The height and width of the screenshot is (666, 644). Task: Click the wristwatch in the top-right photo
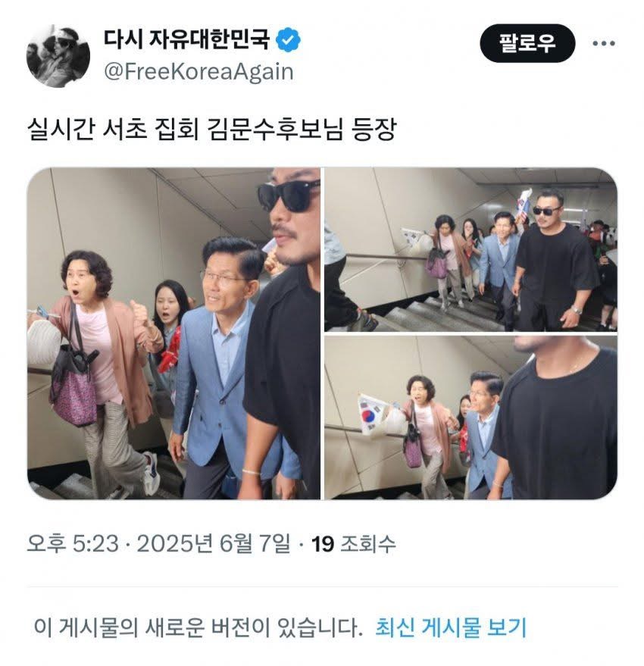point(576,310)
